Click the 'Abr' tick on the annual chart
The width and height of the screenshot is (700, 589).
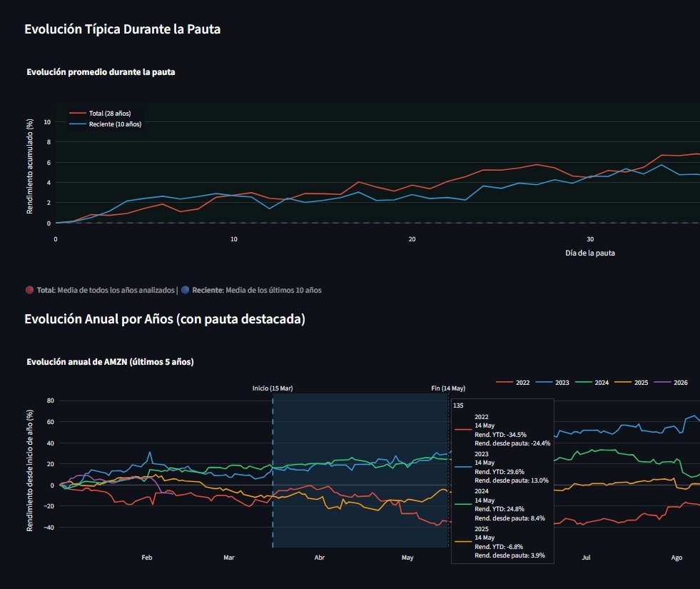[320, 557]
